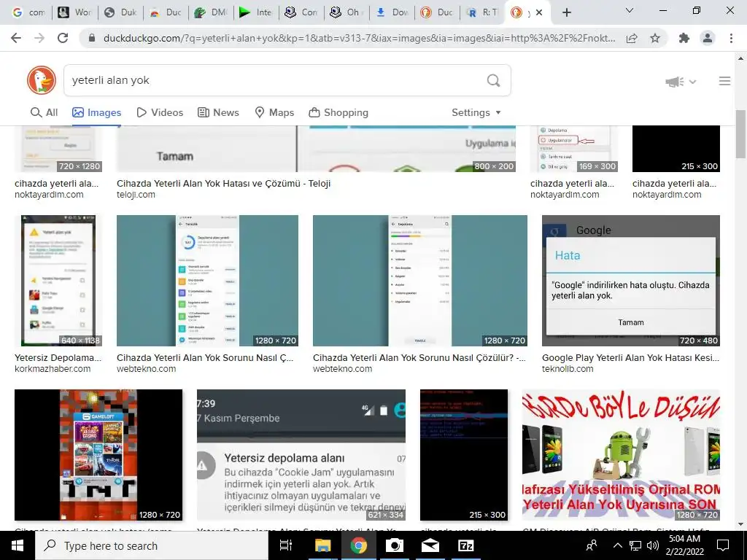Open the Gameloft 1280 × 720 thumbnail

(x=98, y=455)
